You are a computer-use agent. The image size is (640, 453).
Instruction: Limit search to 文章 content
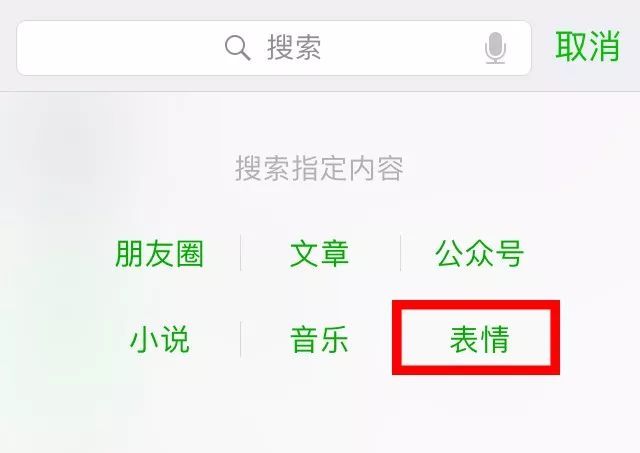320,254
